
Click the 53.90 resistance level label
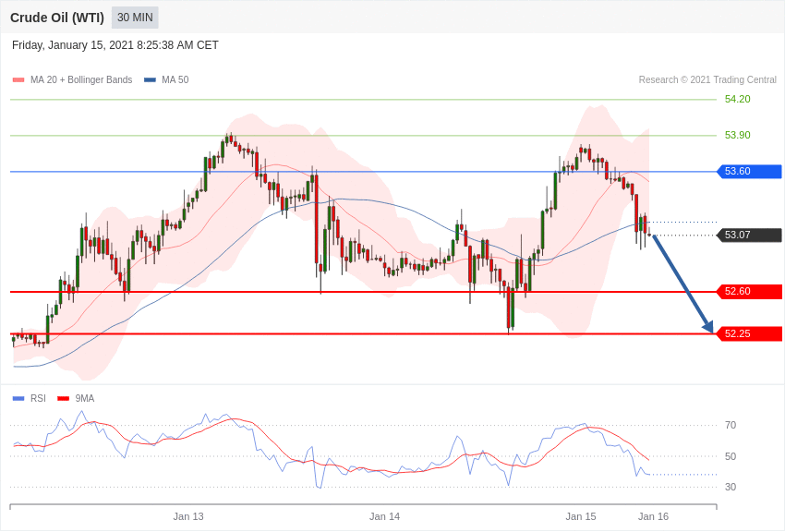click(x=738, y=135)
